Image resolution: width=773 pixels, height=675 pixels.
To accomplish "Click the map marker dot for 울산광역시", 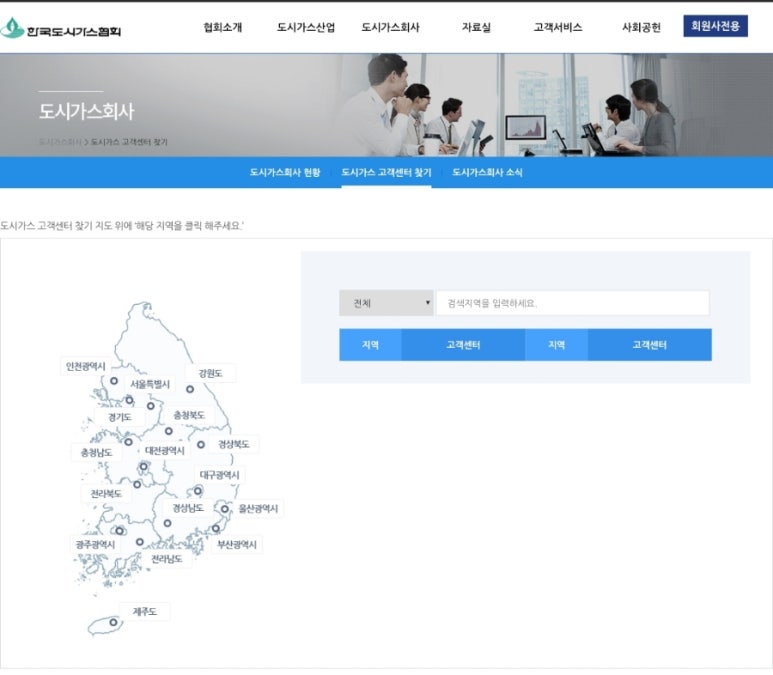I will point(225,509).
